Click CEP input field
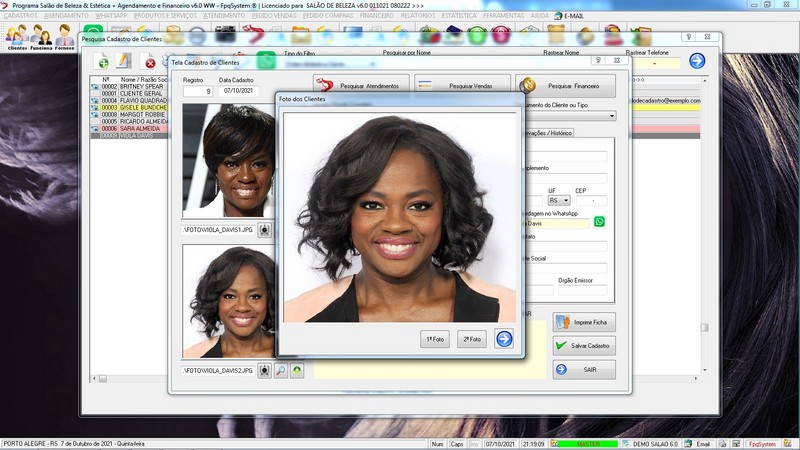 (591, 201)
